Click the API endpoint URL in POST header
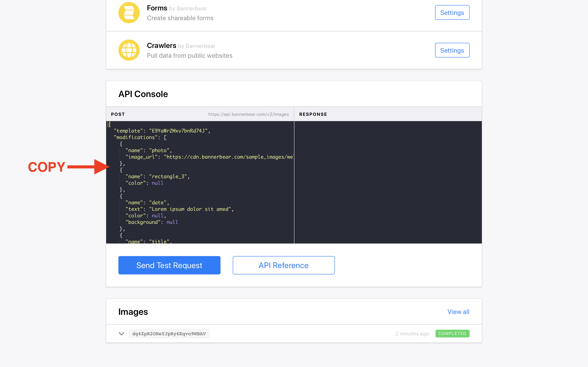The height and width of the screenshot is (367, 588). pyautogui.click(x=248, y=114)
